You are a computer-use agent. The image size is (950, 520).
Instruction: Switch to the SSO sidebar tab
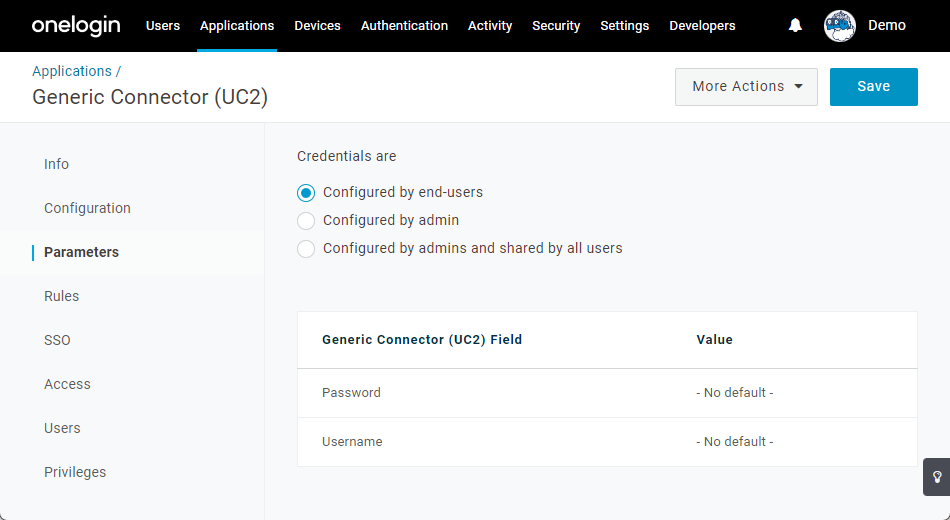tap(57, 340)
